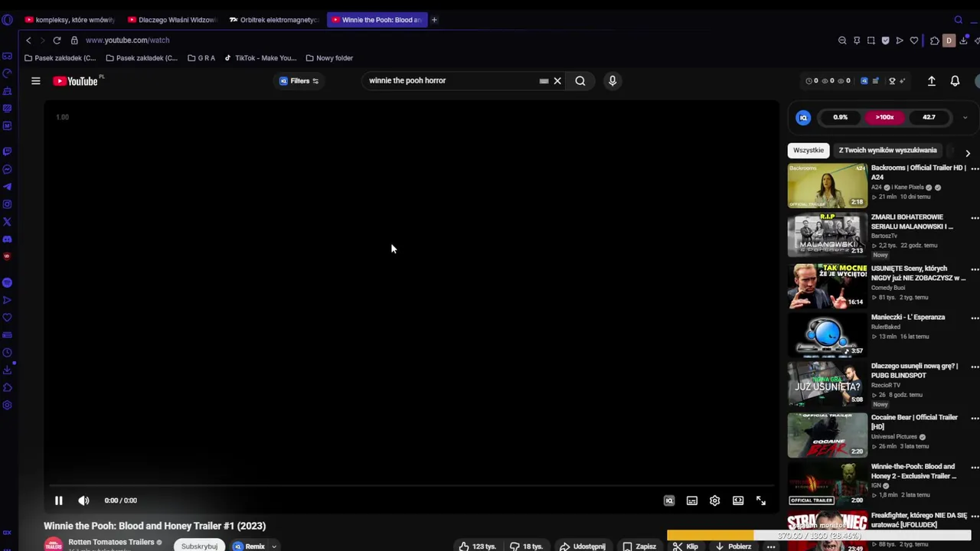
Task: Click the >100x red pill
Action: click(x=884, y=117)
